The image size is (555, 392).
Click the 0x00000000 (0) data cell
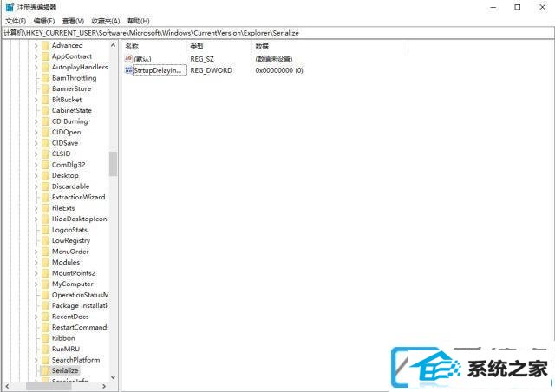279,70
